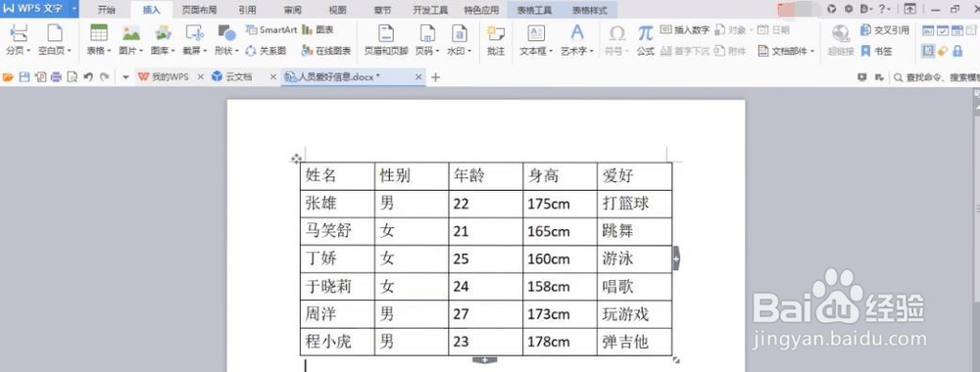This screenshot has height=372, width=980.
Task: Save document with the floppy disk icon
Action: pyautogui.click(x=24, y=76)
